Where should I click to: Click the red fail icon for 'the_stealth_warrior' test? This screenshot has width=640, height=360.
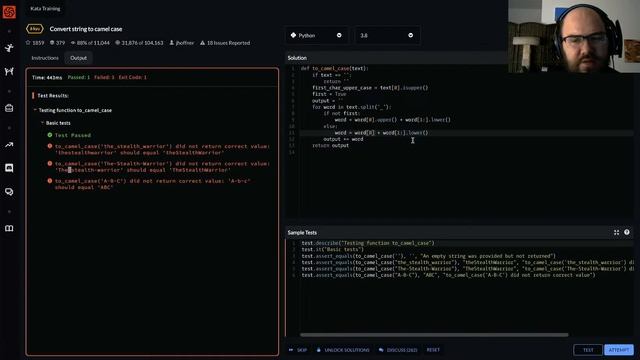coord(50,146)
